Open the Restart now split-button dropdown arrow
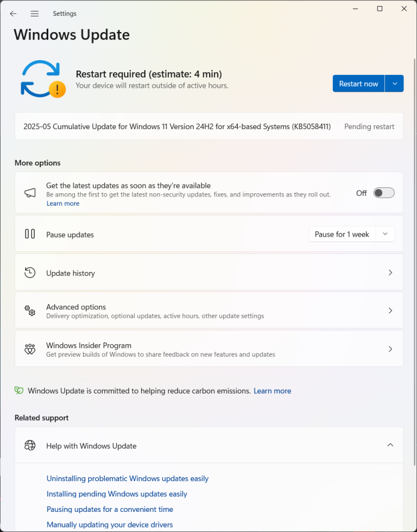417x532 pixels. coord(395,83)
